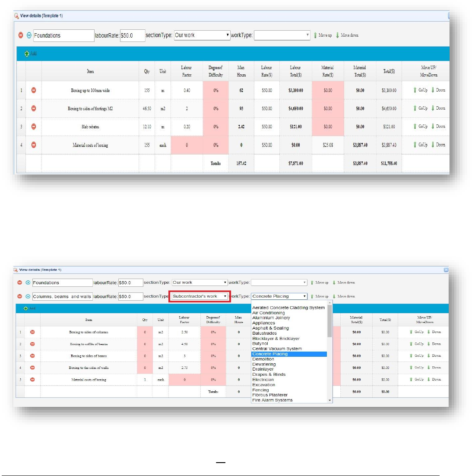Edit the 'Columns, beams and walls' name field
This screenshot has width=475, height=476.
[62, 297]
